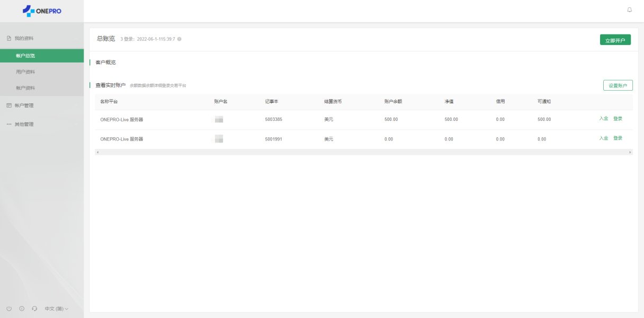The height and width of the screenshot is (318, 644).
Task: Click 登录 for account 5001991
Action: click(x=618, y=138)
